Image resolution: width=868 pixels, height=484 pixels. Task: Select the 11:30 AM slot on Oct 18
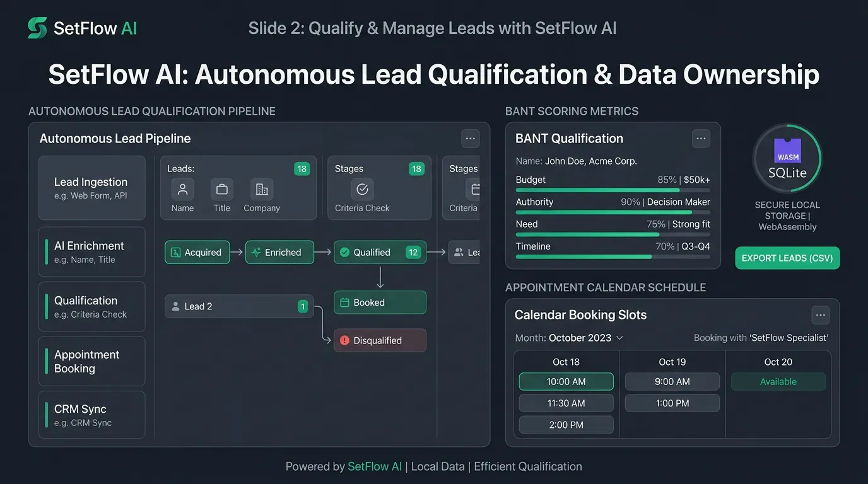[x=566, y=403]
